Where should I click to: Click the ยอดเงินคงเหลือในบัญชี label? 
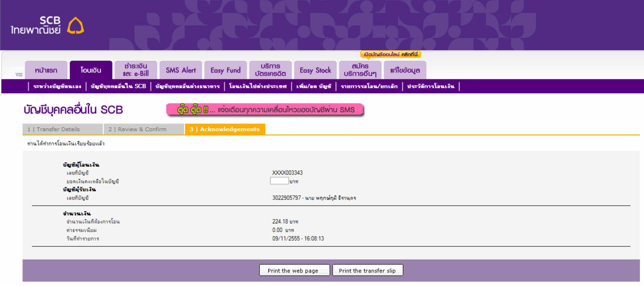tap(92, 181)
